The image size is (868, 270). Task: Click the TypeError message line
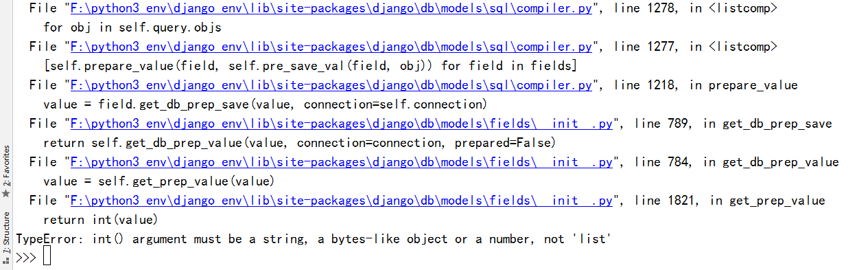coord(314,239)
